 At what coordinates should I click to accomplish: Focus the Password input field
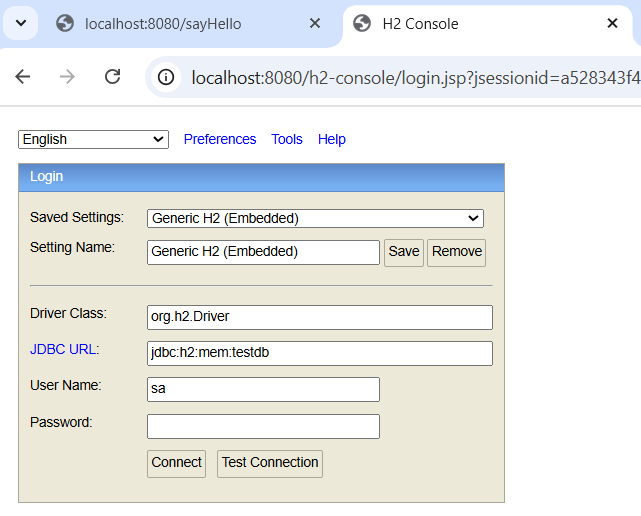click(x=263, y=426)
